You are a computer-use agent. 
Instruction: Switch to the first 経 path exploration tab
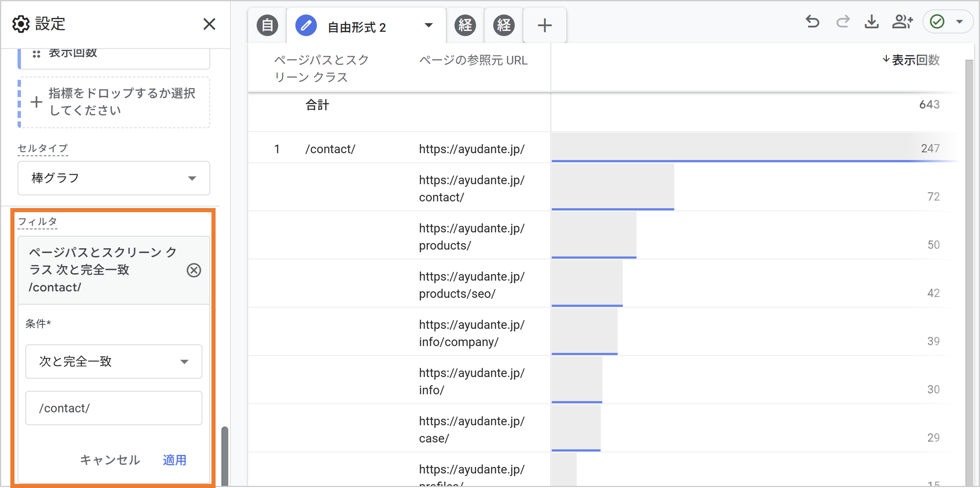pos(465,25)
